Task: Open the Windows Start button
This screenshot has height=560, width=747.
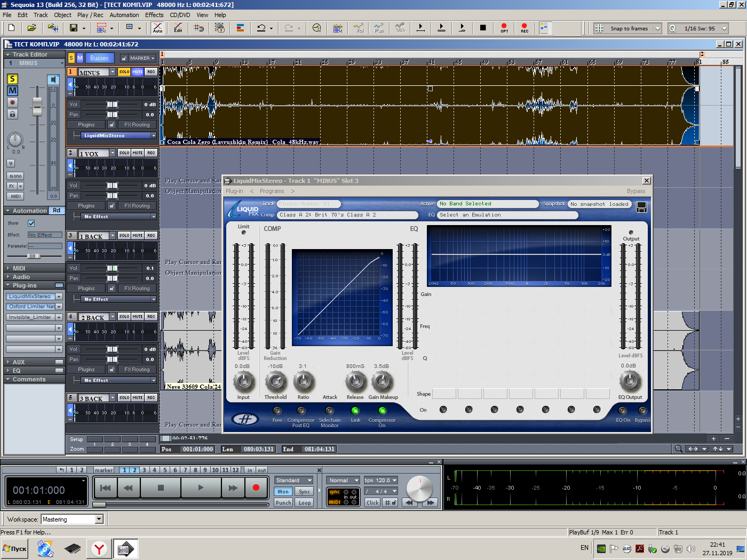Action: point(15,548)
